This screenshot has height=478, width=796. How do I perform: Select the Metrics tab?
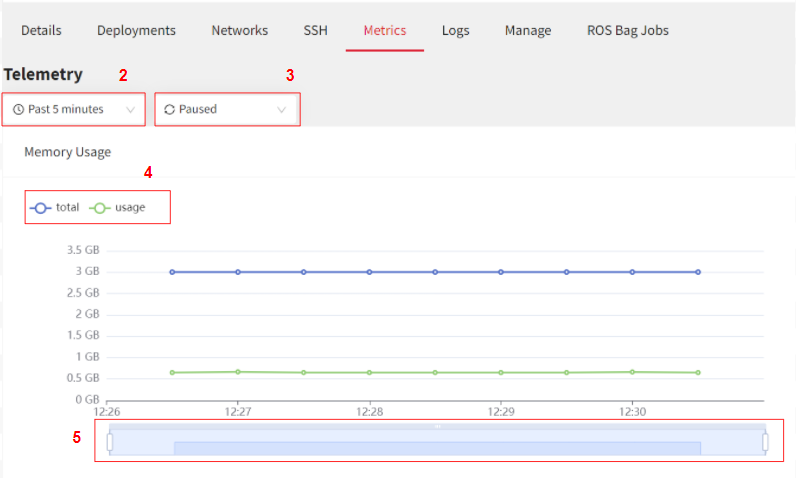pyautogui.click(x=385, y=30)
